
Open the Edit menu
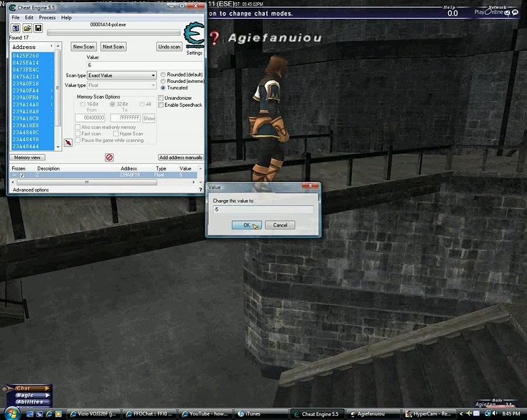29,17
